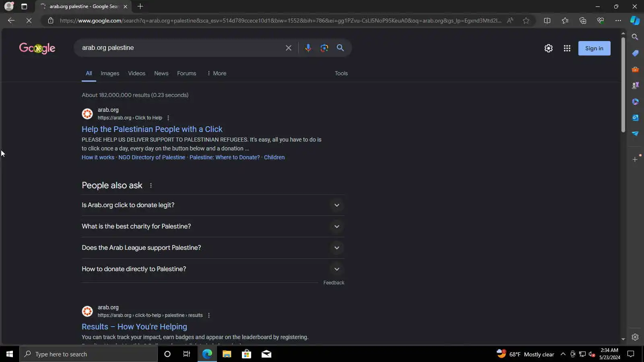Show hidden system tray icons
Image resolution: width=644 pixels, height=362 pixels.
click(x=563, y=354)
